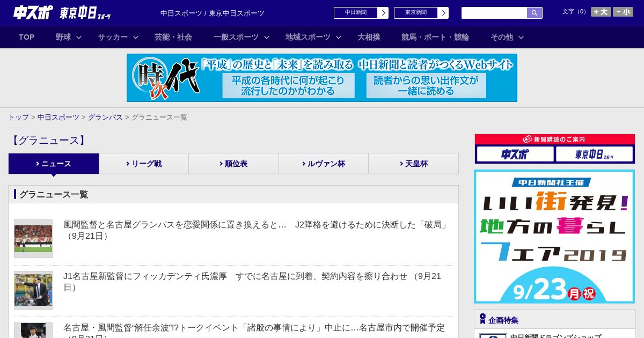Select the ニュース tab

pyautogui.click(x=54, y=164)
